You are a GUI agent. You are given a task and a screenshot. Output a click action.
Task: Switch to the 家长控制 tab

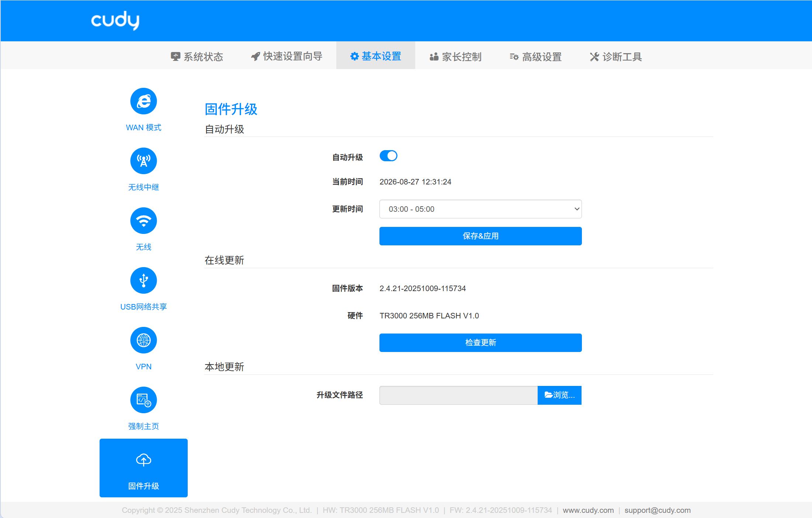(455, 56)
